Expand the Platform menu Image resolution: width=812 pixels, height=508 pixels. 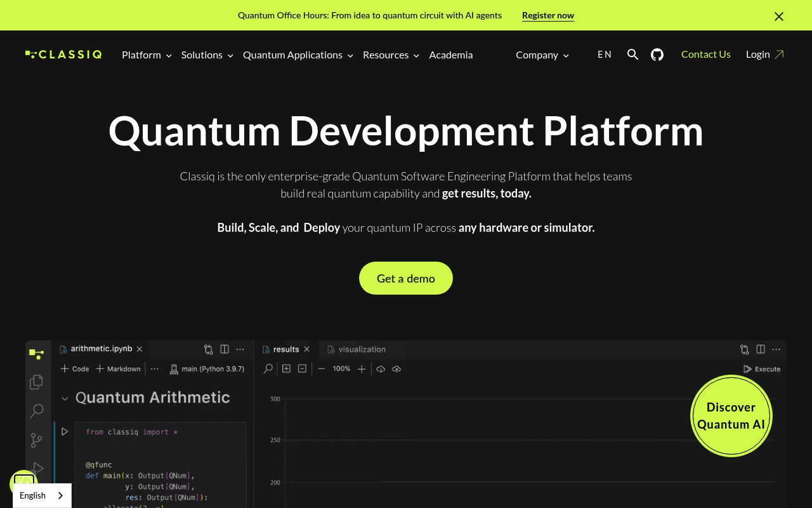click(147, 55)
